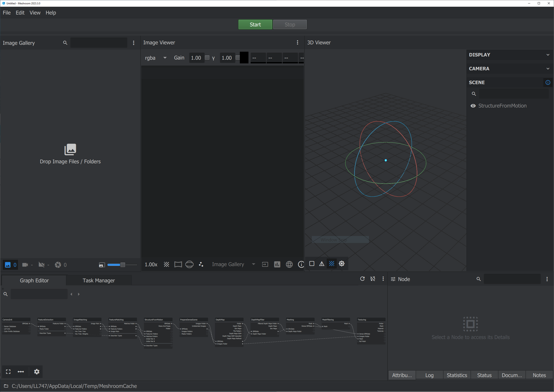Adjust the thumbnail size slider
Screen dimensions: 554x392
(x=123, y=265)
